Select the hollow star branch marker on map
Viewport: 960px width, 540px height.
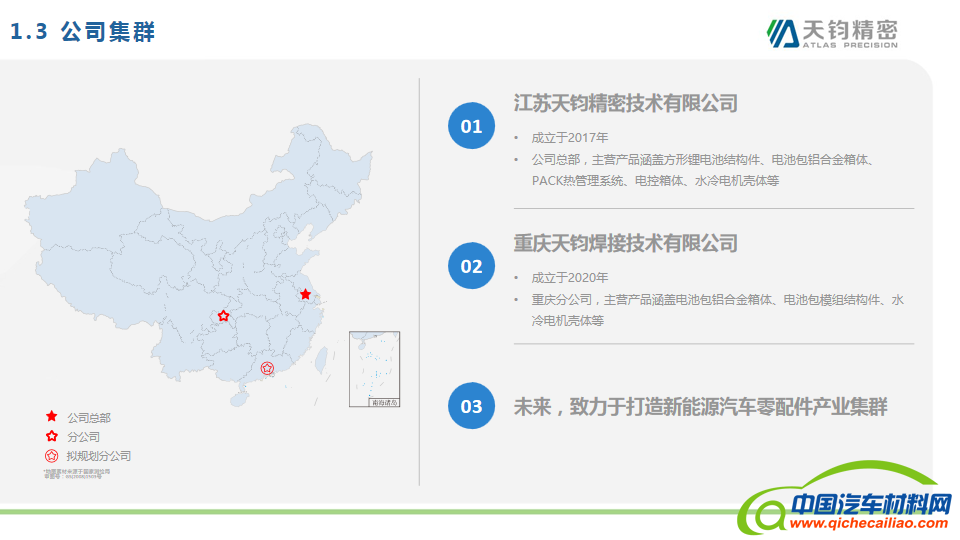point(223,316)
